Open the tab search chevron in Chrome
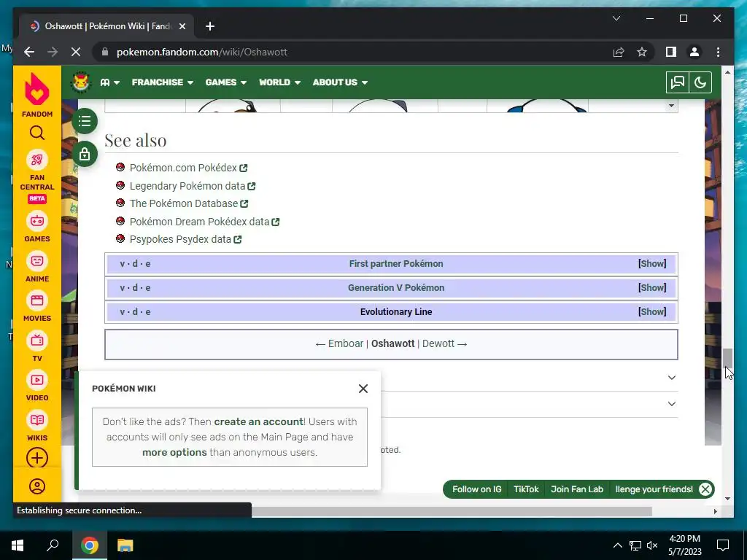747x560 pixels. click(x=616, y=18)
